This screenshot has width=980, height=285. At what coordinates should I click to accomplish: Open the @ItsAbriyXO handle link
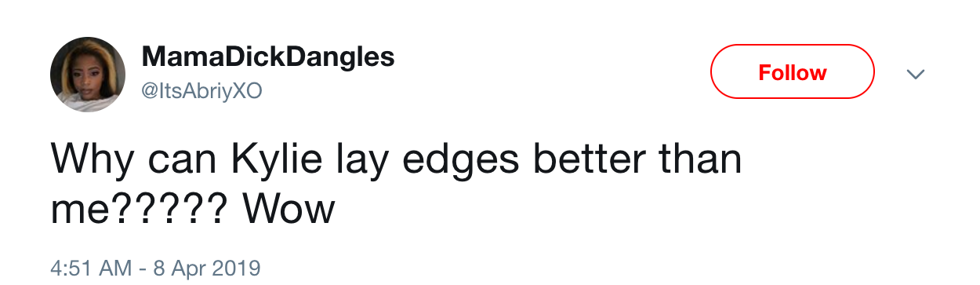(x=201, y=92)
